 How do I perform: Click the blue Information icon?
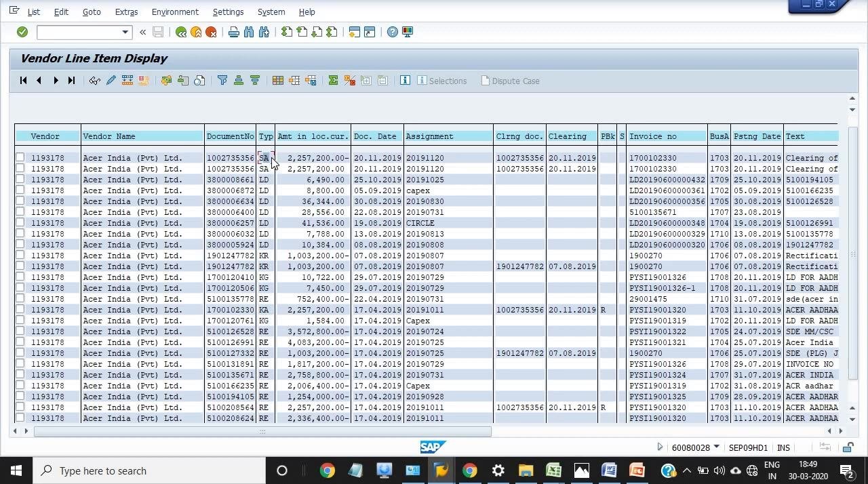coord(405,81)
